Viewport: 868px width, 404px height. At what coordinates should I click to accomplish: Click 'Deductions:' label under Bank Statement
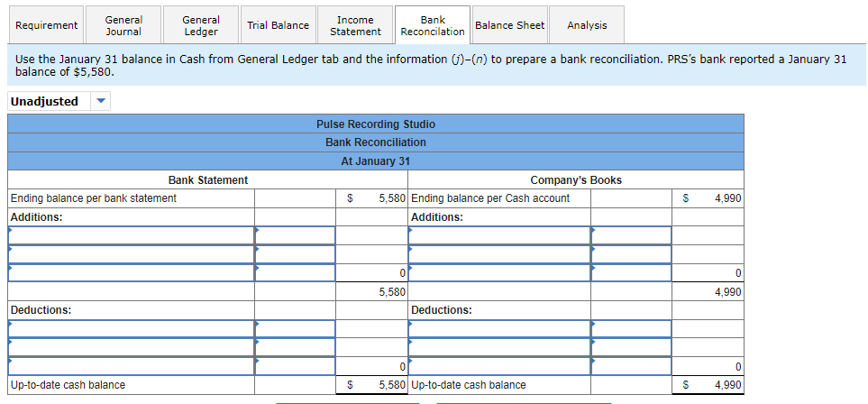click(41, 310)
